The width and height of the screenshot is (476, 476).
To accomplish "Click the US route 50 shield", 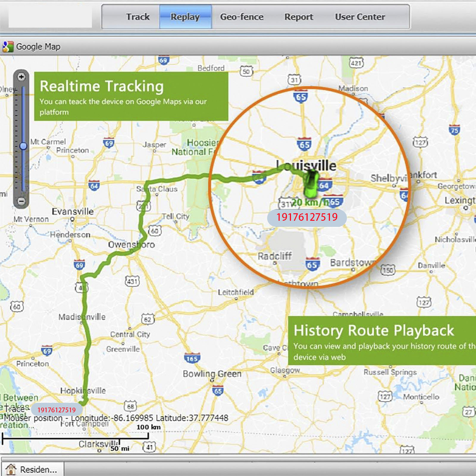I will (x=246, y=71).
